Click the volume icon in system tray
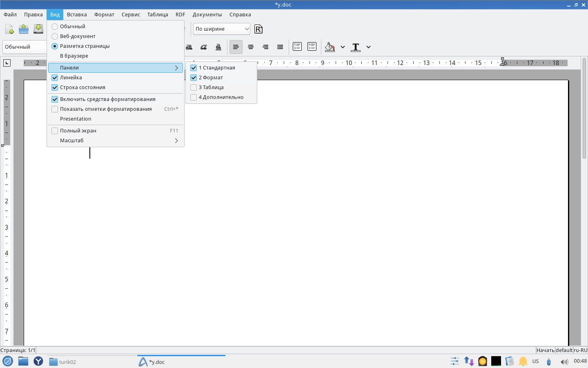The image size is (588, 368). click(x=564, y=361)
